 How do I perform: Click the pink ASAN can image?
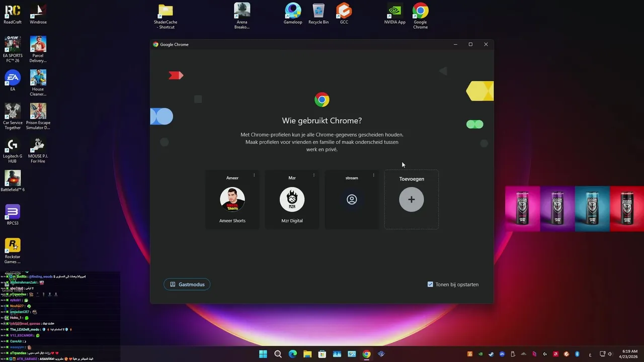tap(522, 209)
